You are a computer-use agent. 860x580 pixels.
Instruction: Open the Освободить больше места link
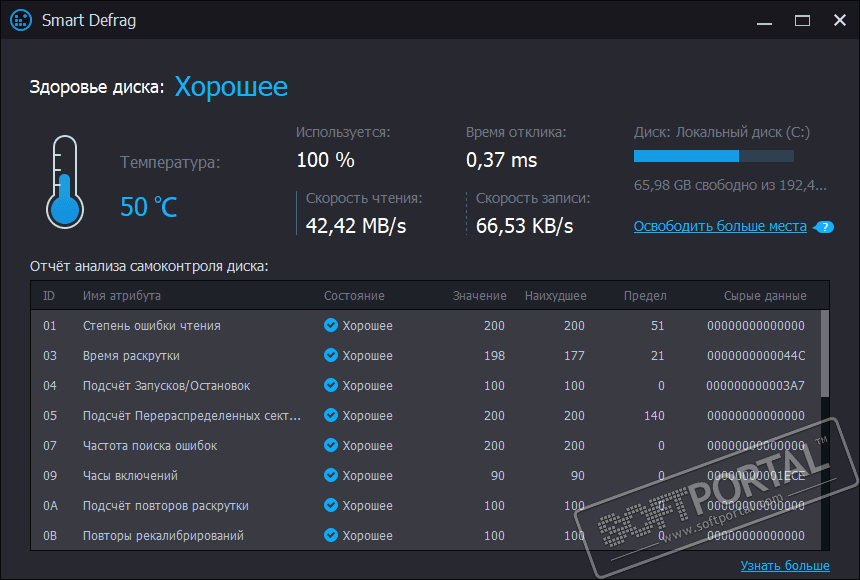click(x=720, y=227)
